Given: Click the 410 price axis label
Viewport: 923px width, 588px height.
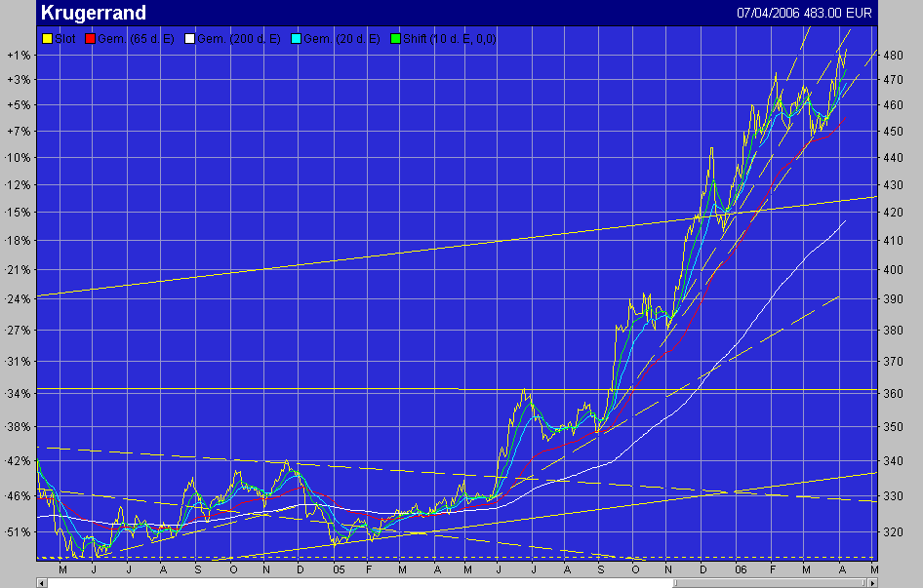Looking at the screenshot, I should pyautogui.click(x=893, y=241).
